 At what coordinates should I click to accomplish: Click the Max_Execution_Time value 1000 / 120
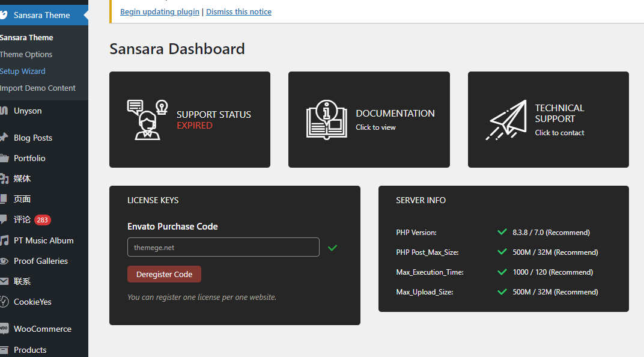pyautogui.click(x=553, y=272)
